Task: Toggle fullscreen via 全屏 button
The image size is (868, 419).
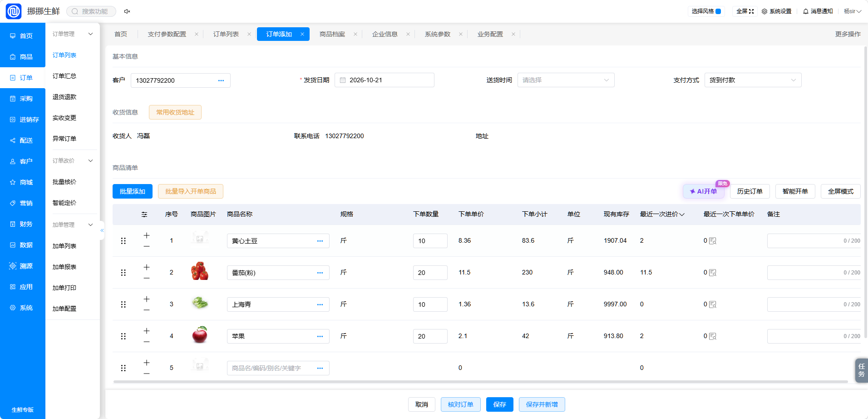Action: [745, 11]
